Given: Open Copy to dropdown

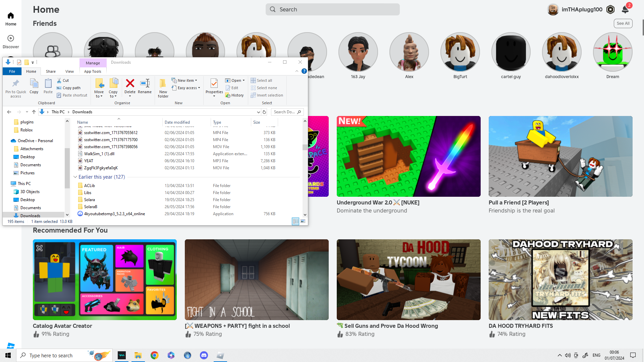Looking at the screenshot, I should [113, 88].
